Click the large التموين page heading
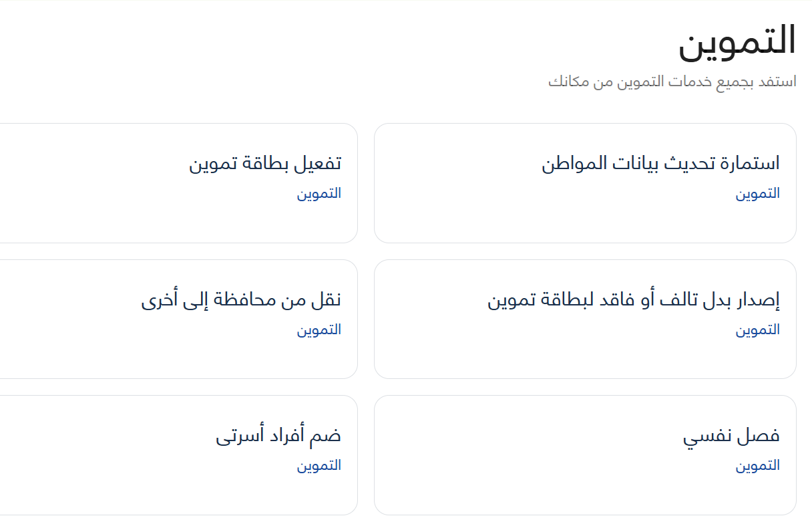The width and height of the screenshot is (812, 518). click(x=737, y=41)
